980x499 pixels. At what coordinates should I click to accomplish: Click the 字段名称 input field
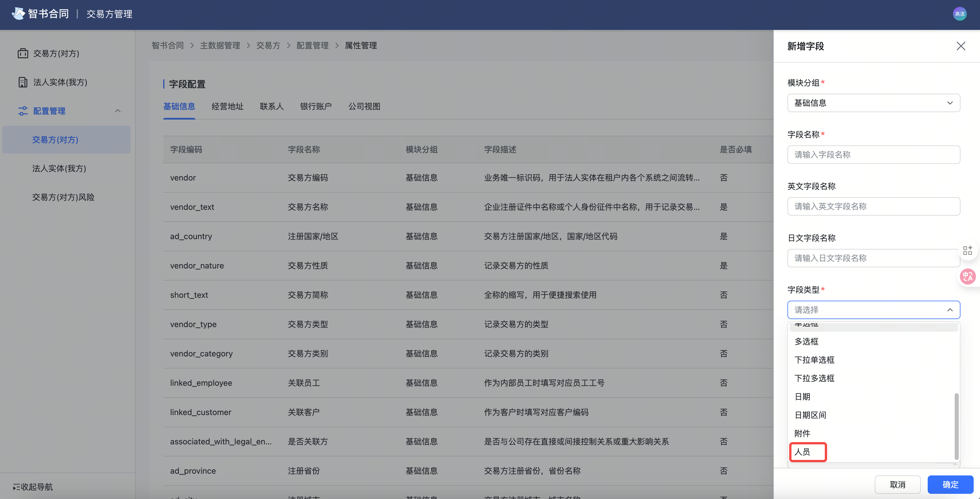tap(873, 155)
